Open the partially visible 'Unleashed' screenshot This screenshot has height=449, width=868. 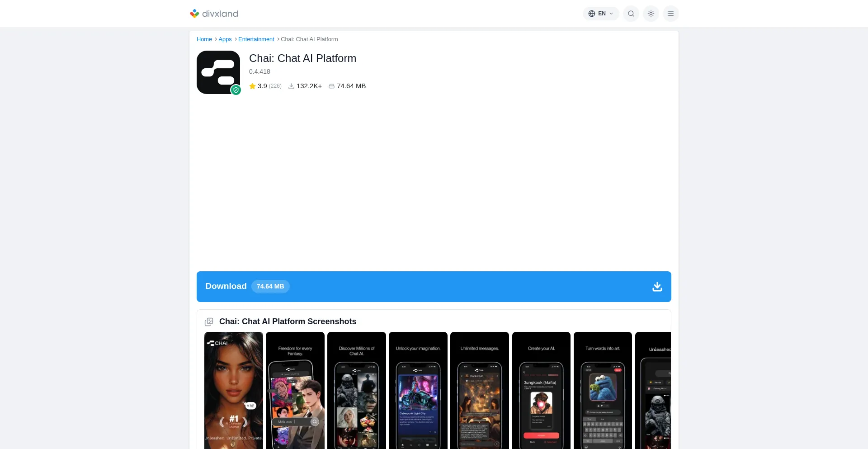653,391
